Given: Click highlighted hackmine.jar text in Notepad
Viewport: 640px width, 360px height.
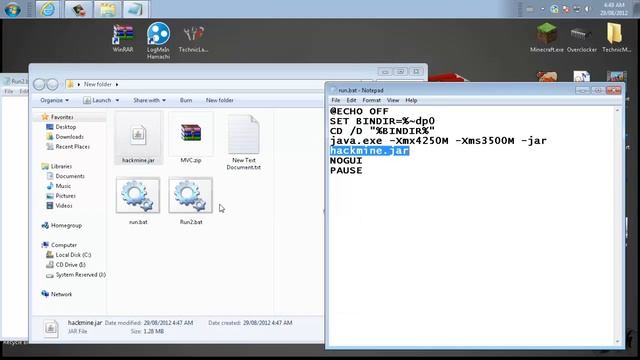Looking at the screenshot, I should pyautogui.click(x=369, y=151).
